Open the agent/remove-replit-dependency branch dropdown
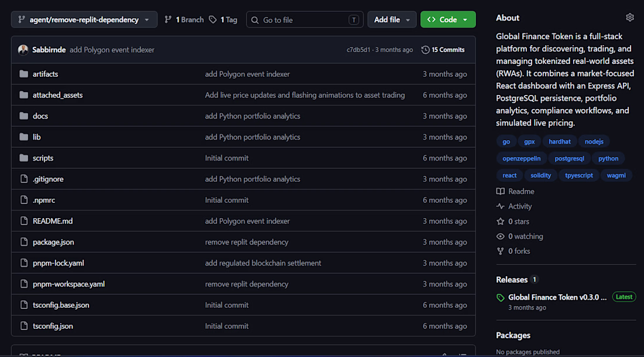Viewport: 644px width, 357px height. click(x=84, y=19)
